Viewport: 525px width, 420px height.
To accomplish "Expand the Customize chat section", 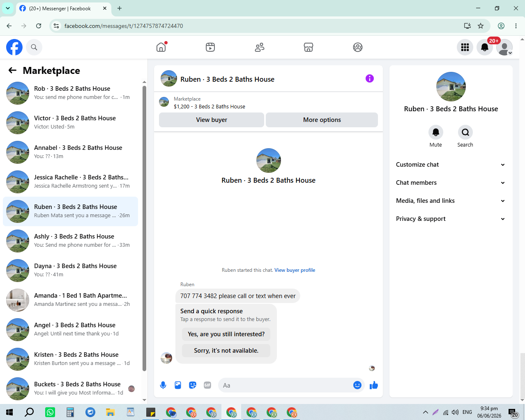I will click(x=451, y=165).
